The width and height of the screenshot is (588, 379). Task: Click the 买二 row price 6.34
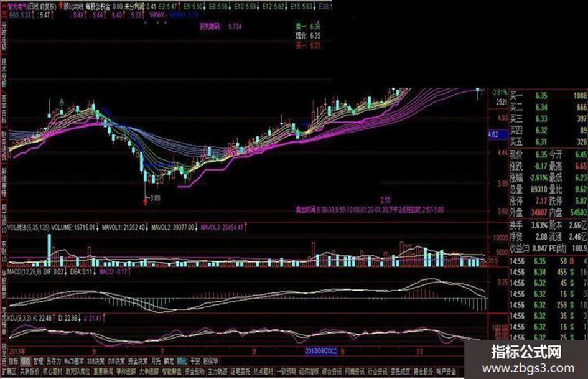point(541,107)
